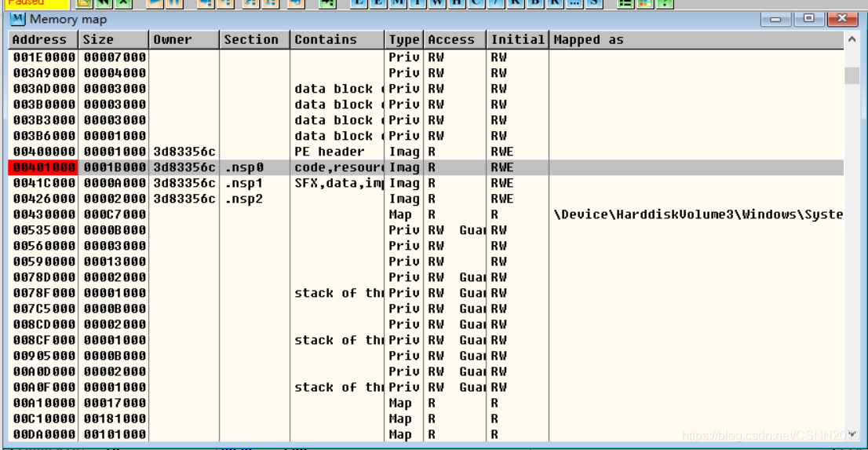This screenshot has width=868, height=450.
Task: Click size value 00181000
Action: click(115, 419)
